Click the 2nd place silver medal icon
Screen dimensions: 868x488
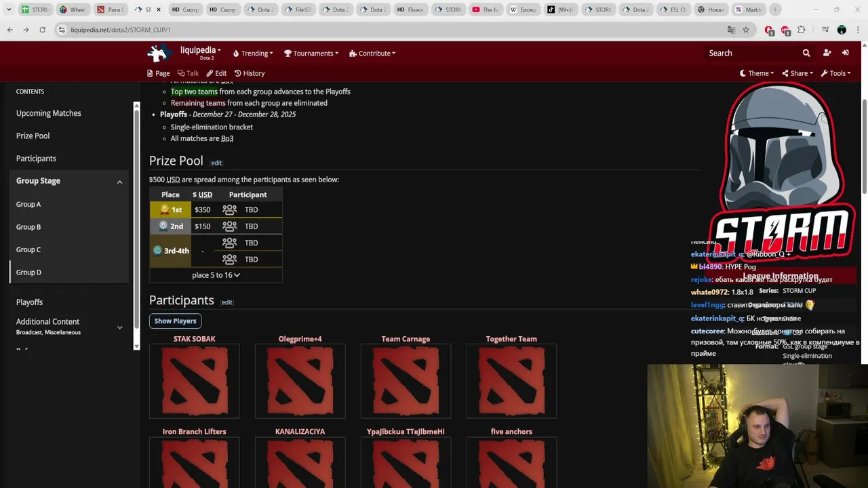click(163, 226)
